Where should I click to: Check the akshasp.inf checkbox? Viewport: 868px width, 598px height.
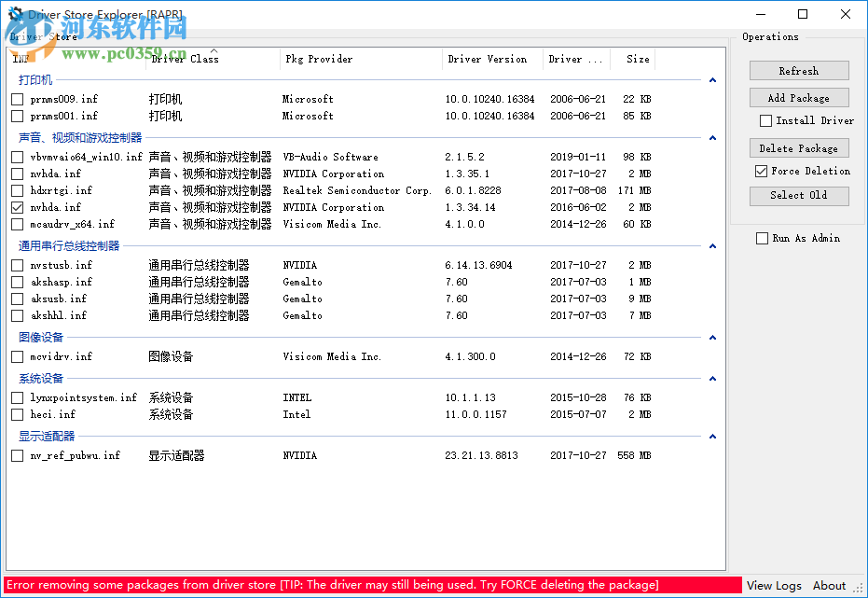pos(17,282)
